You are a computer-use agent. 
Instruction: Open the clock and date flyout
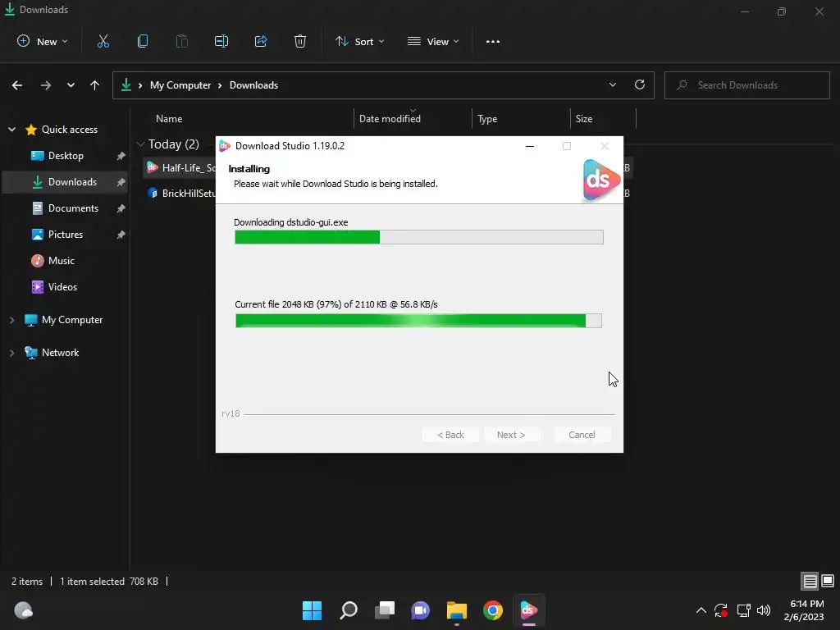tap(804, 610)
